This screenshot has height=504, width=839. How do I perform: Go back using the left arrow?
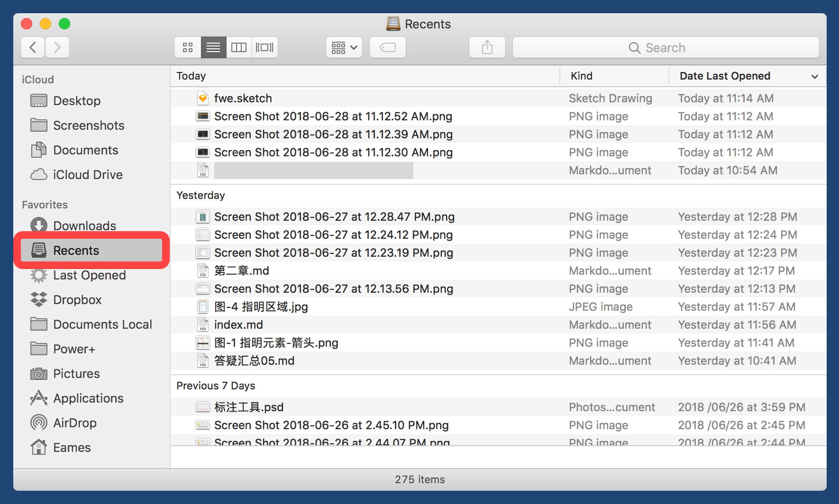tap(33, 47)
